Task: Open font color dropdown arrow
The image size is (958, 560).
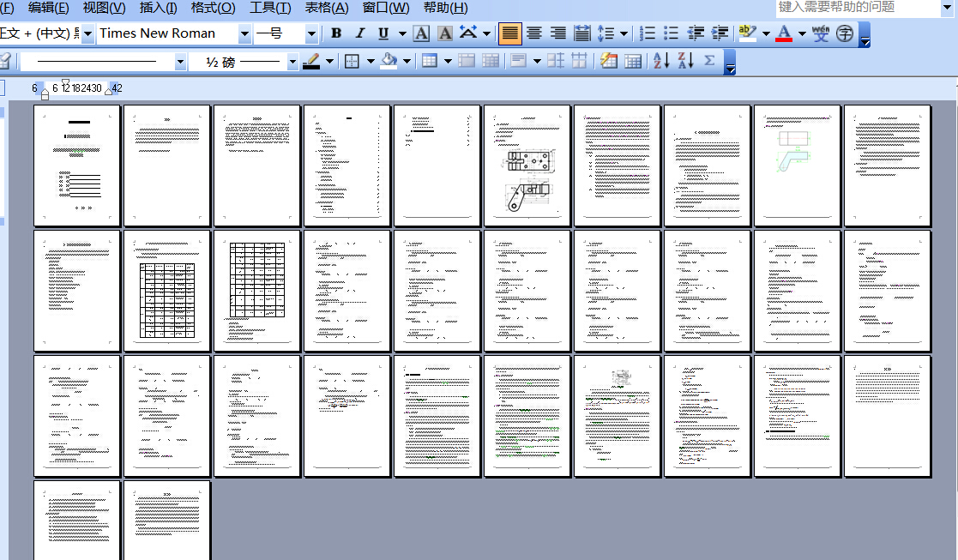Action: 802,33
